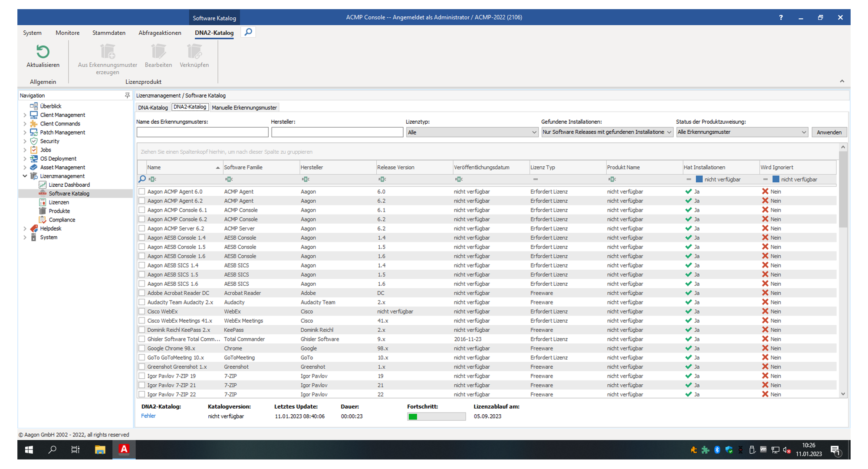Sort by the Name column header
Viewport: 868px width, 469px height.
(184, 167)
